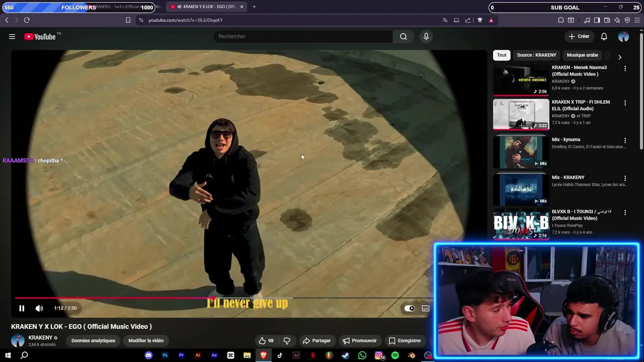Mute the video with the volume icon

pos(39,308)
